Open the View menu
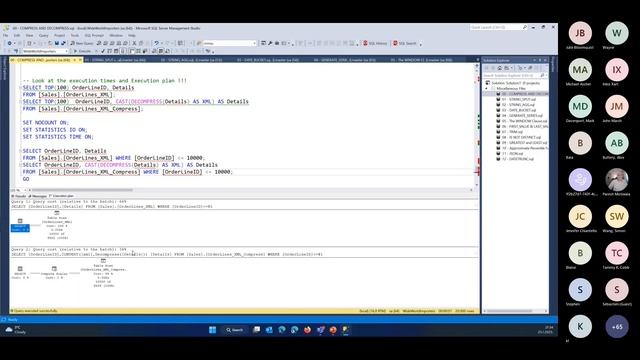Image resolution: width=640 pixels, height=360 pixels. 29,36
